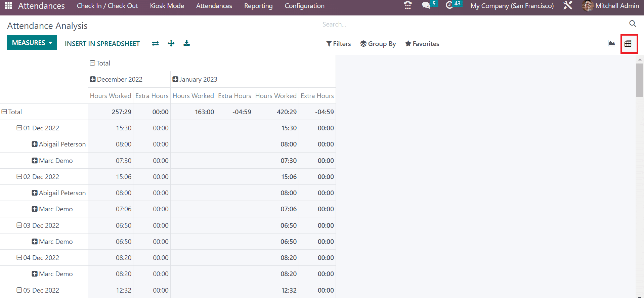
Task: Click the search magnifier icon
Action: [x=632, y=24]
